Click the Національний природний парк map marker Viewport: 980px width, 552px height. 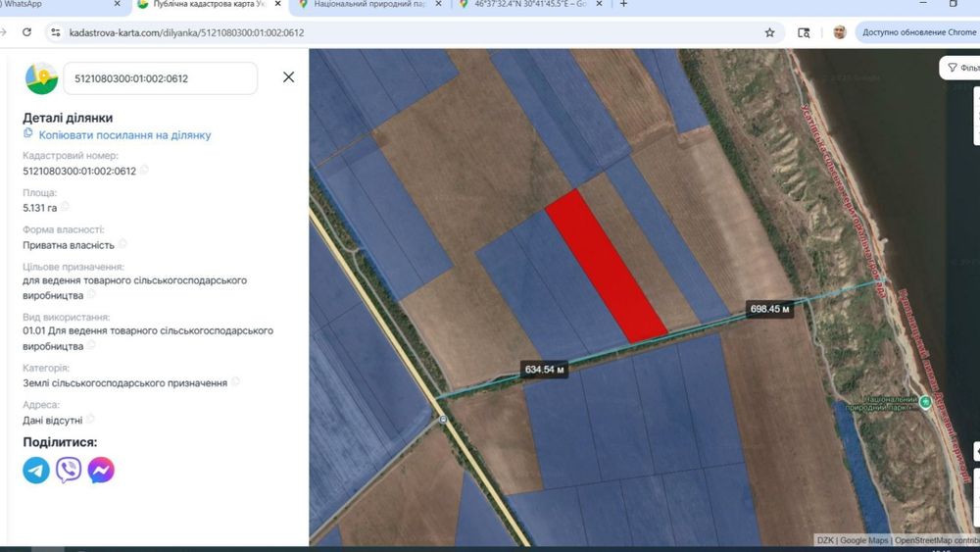[926, 402]
